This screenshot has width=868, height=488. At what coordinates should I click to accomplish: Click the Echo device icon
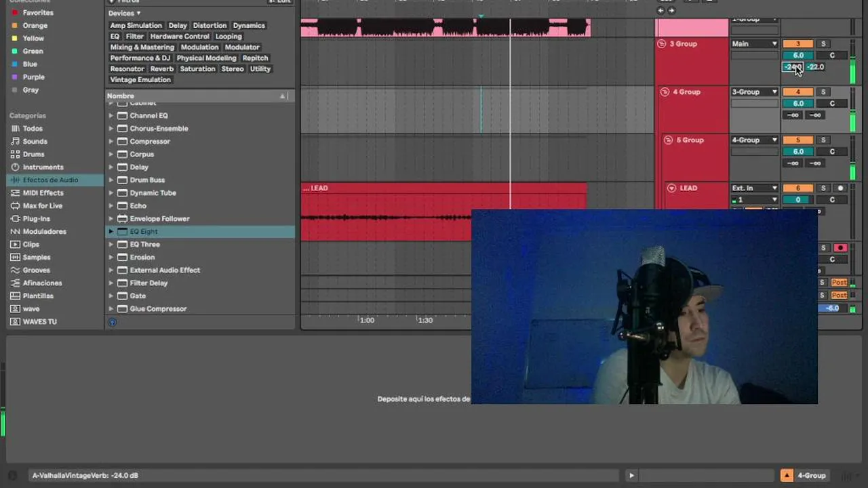coord(122,206)
